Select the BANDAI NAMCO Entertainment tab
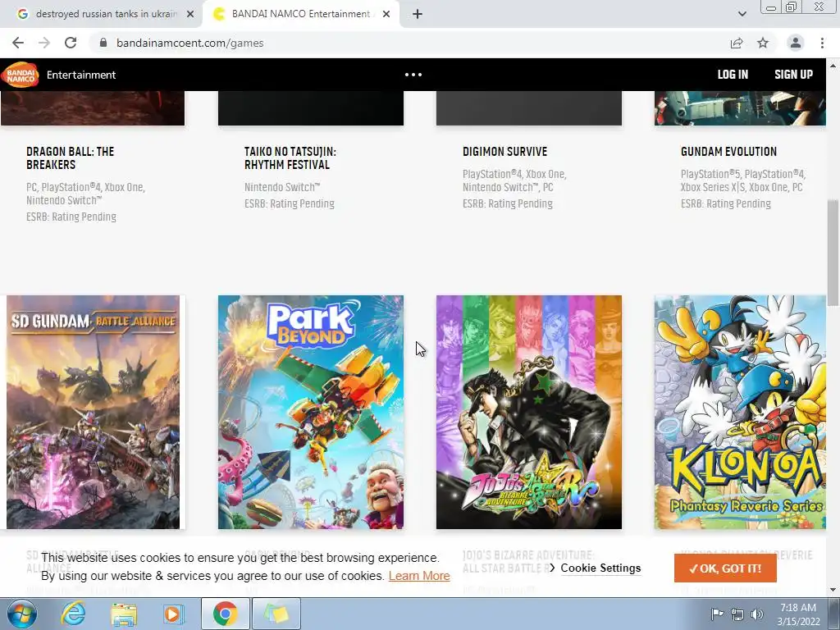 pos(300,14)
